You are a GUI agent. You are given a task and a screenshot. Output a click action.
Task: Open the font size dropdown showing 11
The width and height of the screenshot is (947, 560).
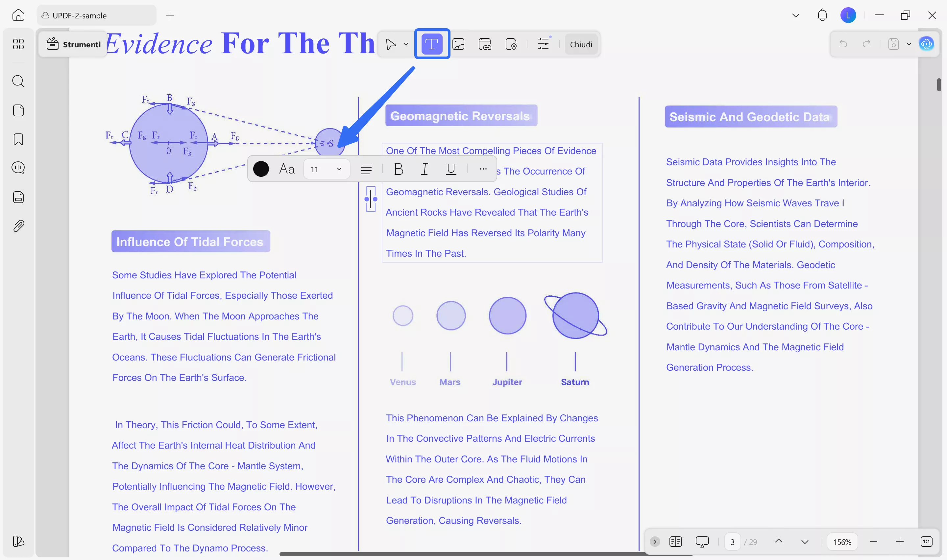click(326, 169)
